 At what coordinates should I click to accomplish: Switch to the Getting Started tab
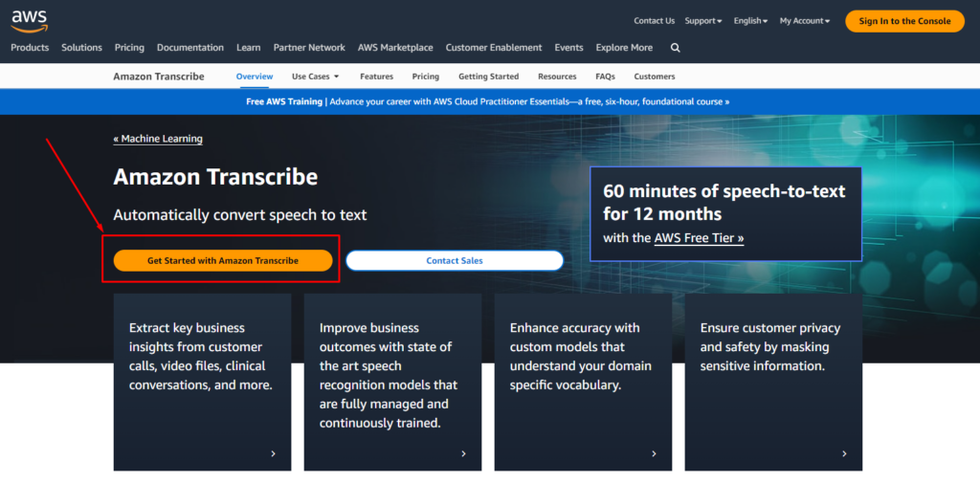click(x=489, y=77)
